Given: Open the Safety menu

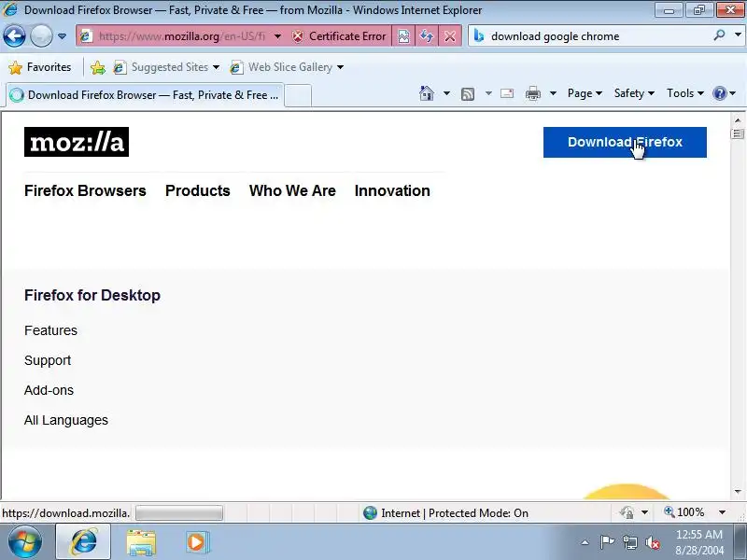Looking at the screenshot, I should click(634, 93).
